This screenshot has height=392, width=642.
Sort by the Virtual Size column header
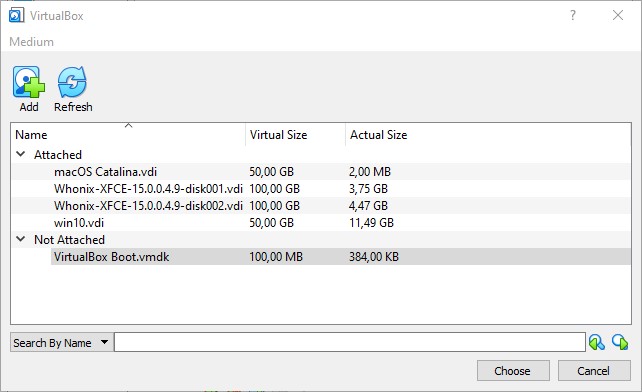click(x=295, y=134)
